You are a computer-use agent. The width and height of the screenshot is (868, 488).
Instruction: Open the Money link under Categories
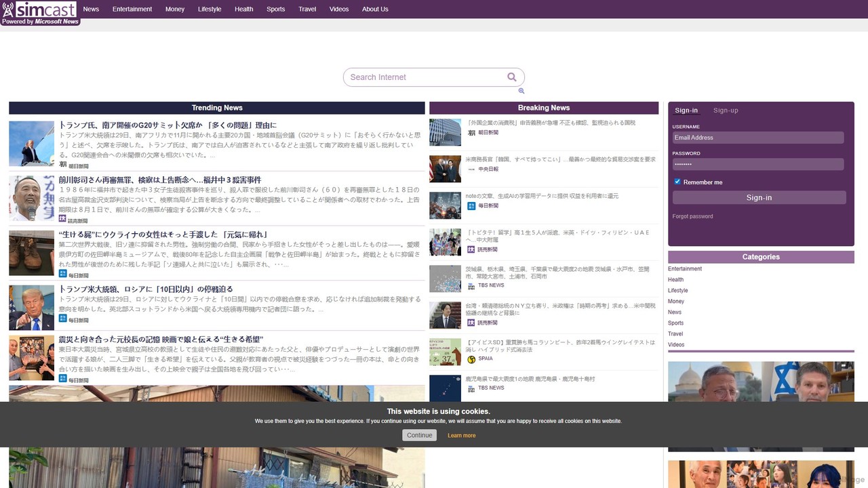[676, 302]
